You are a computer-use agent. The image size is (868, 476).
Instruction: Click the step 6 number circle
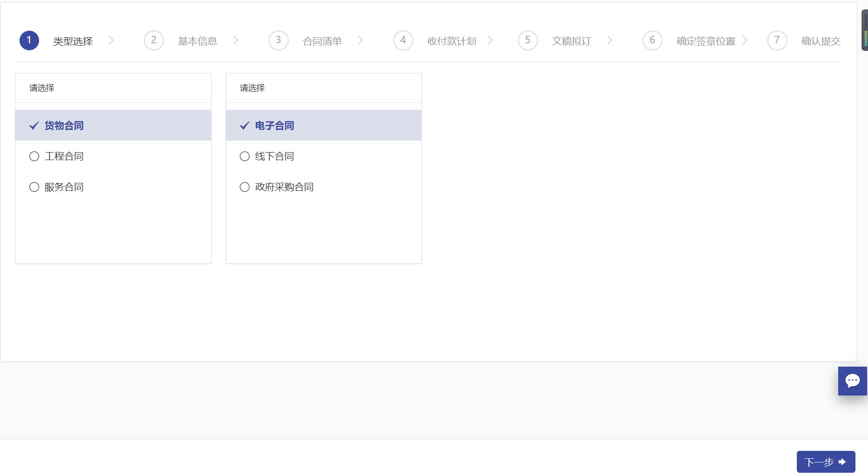[x=652, y=40]
